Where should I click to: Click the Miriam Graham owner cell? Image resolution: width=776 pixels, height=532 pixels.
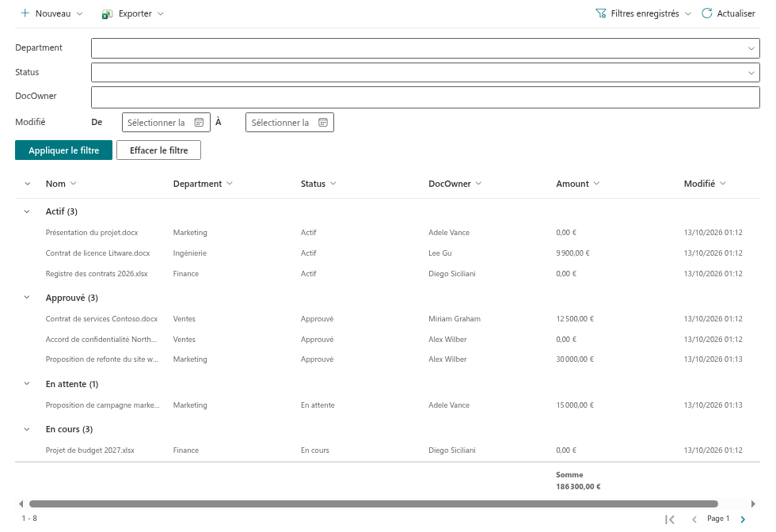455,319
